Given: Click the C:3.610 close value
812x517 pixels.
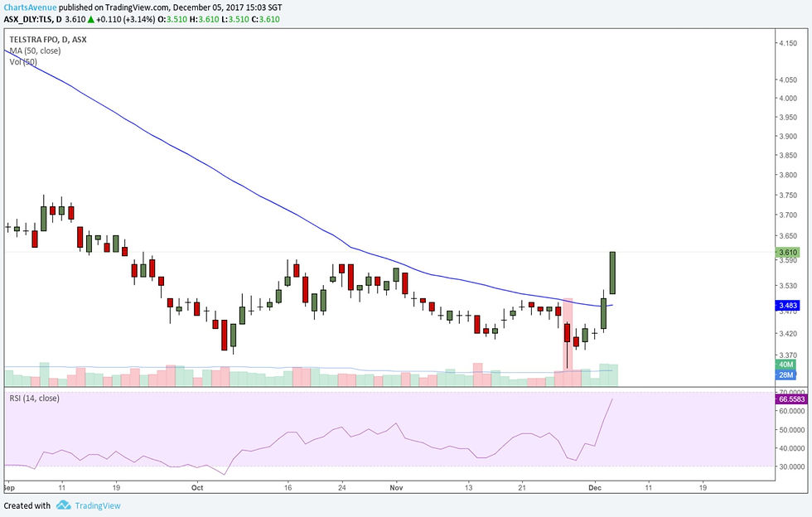Looking at the screenshot, I should pyautogui.click(x=265, y=19).
